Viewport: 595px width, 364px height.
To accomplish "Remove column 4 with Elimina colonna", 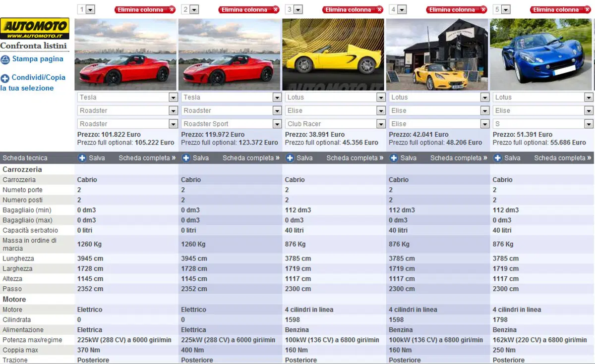I will click(x=457, y=9).
